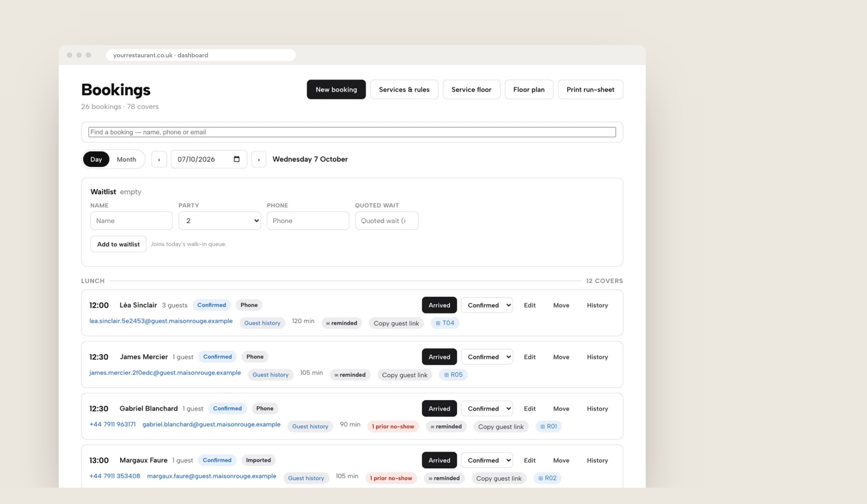Switch to Month view

click(126, 159)
